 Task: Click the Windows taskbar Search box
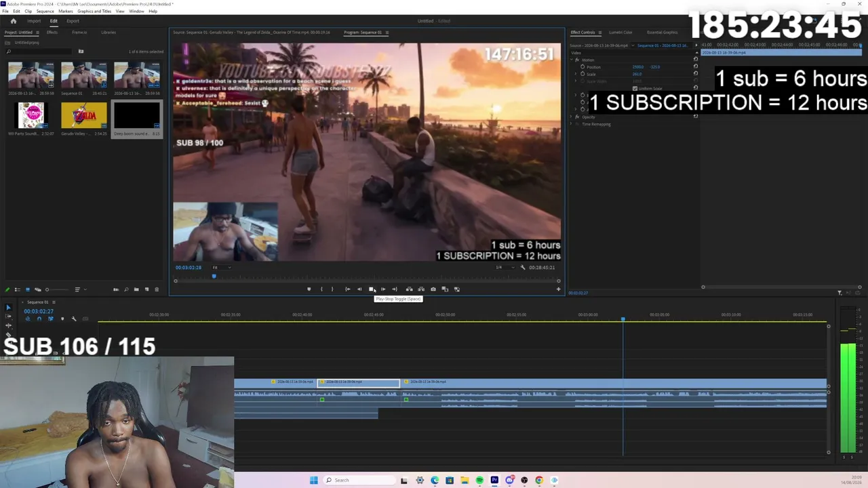[358, 481]
